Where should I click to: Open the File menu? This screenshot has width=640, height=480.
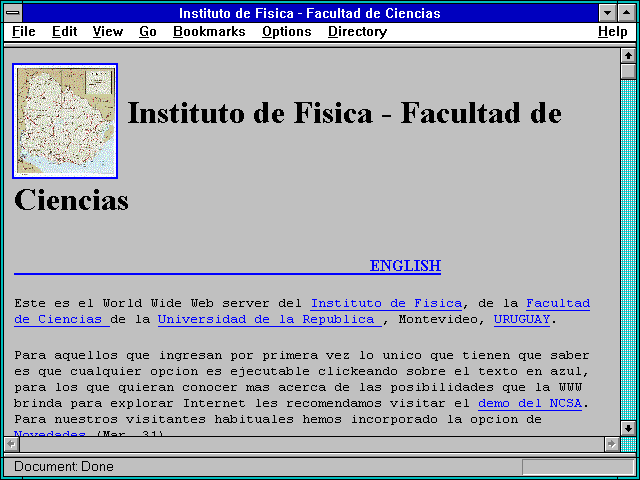point(24,32)
